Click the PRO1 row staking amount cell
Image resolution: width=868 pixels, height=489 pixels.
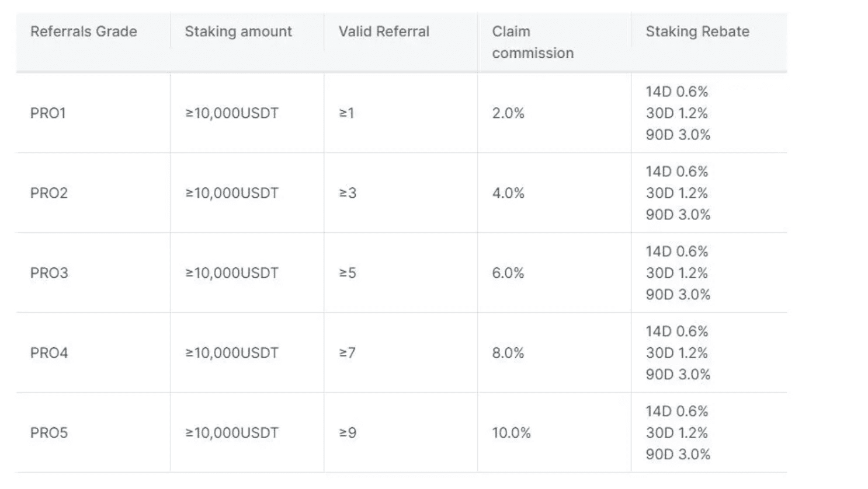coord(232,113)
